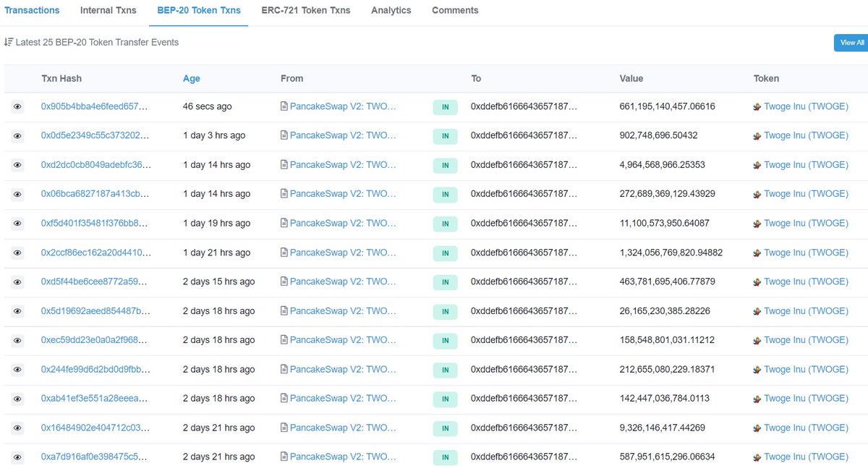Open Twoge Inu token for value 661,195,140,457.06616
868x466 pixels.
(x=806, y=106)
